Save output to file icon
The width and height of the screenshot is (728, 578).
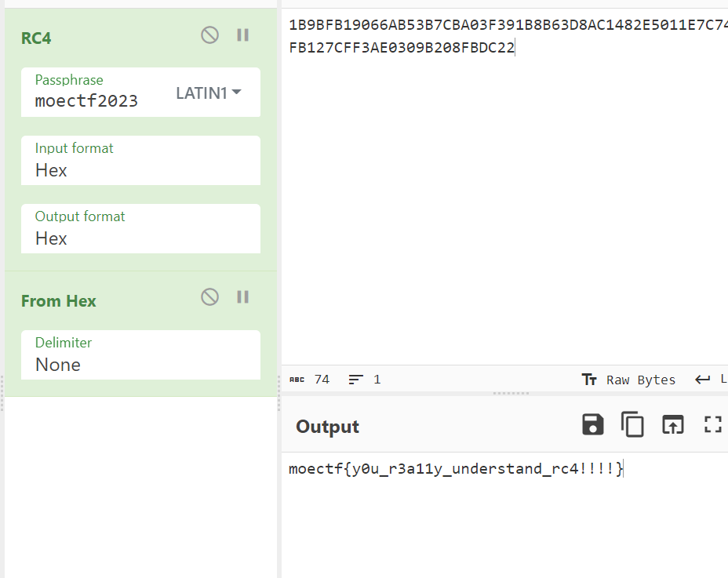(593, 425)
